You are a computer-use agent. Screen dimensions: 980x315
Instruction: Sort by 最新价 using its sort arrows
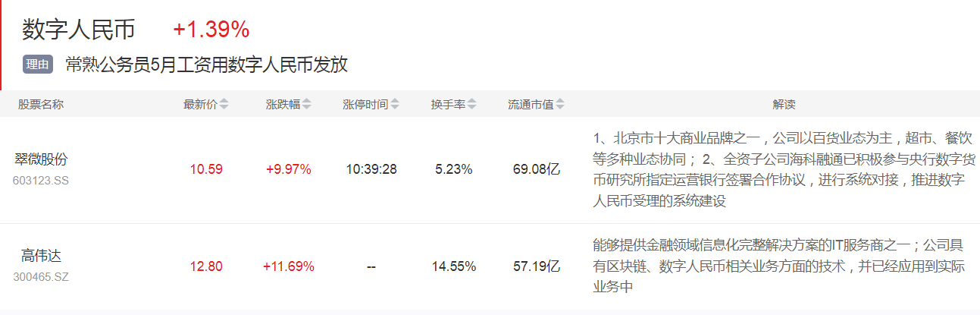224,105
